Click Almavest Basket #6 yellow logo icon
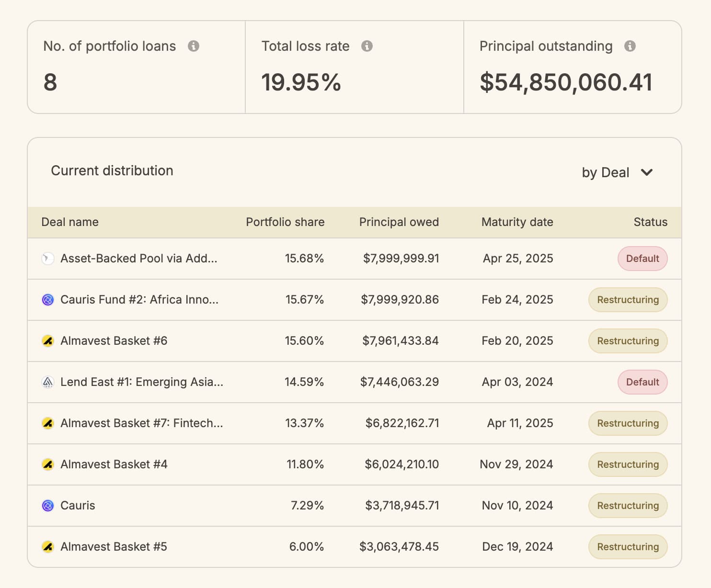Image resolution: width=711 pixels, height=588 pixels. coord(48,341)
